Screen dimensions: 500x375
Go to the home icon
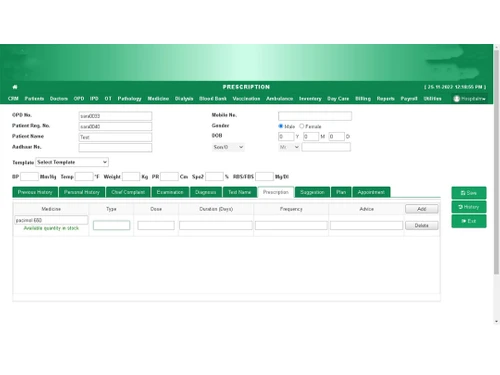coord(15,87)
